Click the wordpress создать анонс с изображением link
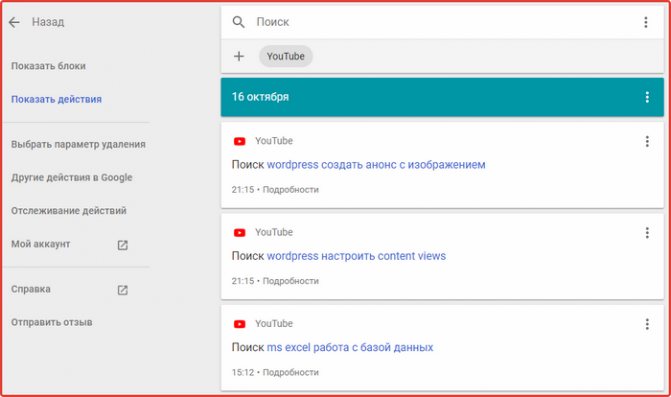Image resolution: width=671 pixels, height=397 pixels. (x=376, y=165)
